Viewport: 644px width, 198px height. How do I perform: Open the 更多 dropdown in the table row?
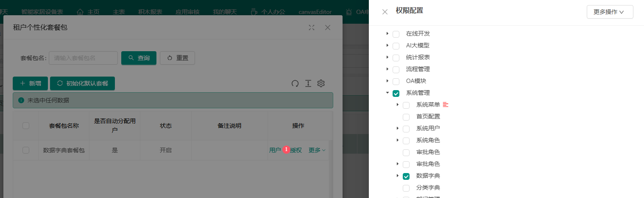(x=317, y=150)
